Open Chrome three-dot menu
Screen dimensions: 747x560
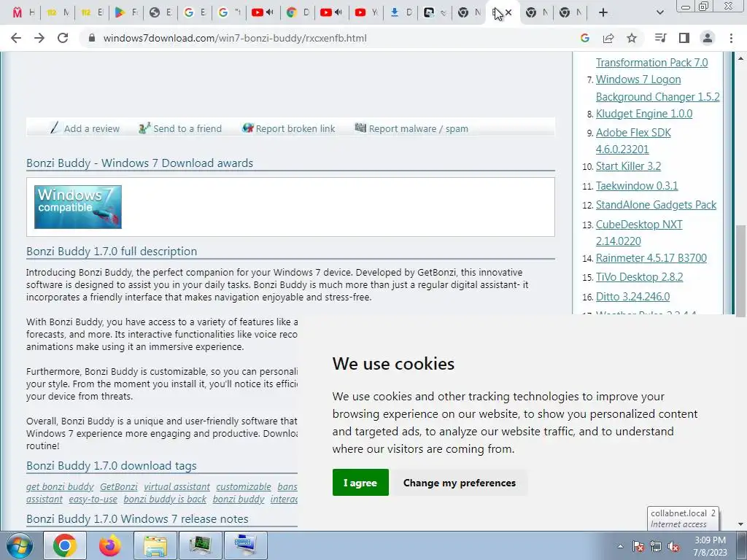click(x=731, y=38)
